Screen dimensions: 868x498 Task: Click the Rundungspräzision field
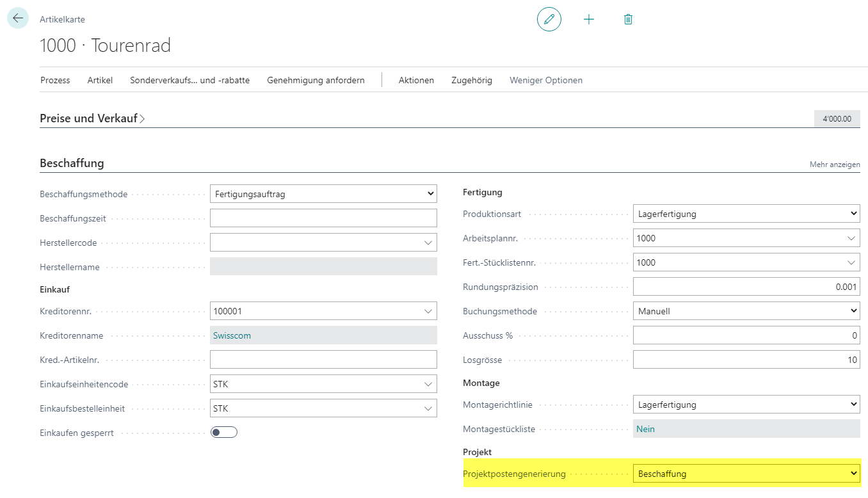pos(746,287)
